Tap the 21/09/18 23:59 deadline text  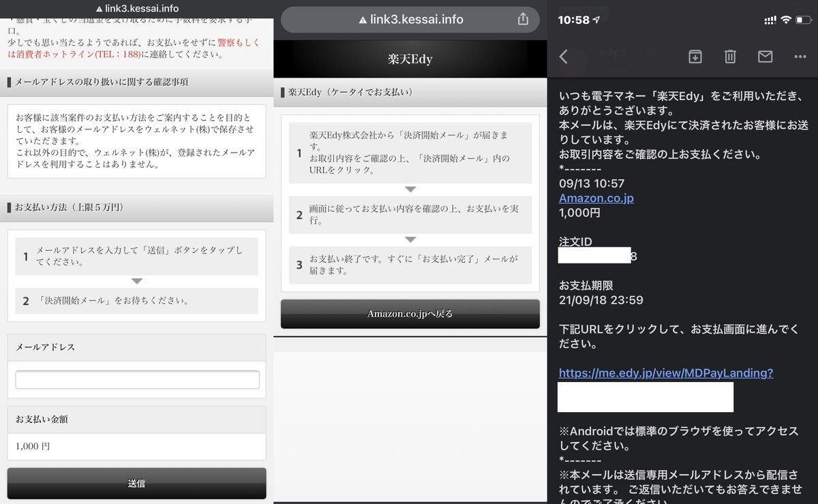[x=601, y=300]
